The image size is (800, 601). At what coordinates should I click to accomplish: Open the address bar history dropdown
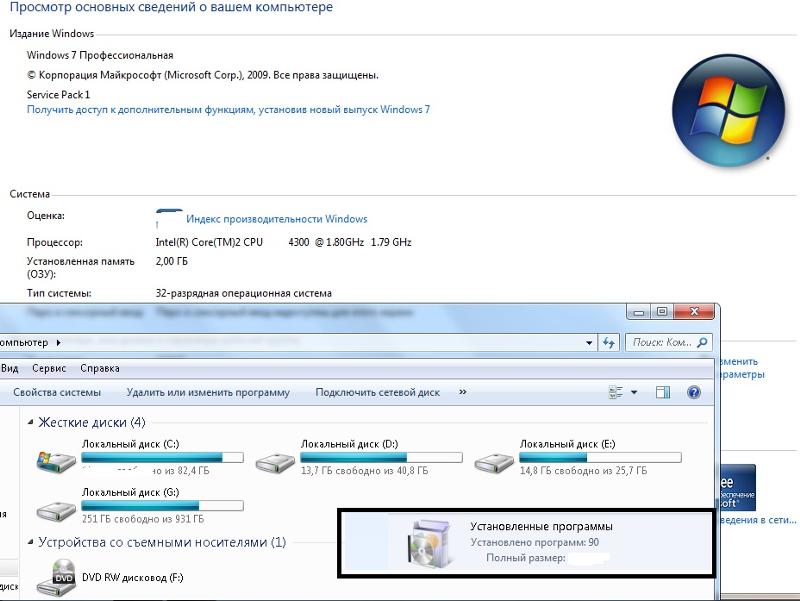(589, 343)
